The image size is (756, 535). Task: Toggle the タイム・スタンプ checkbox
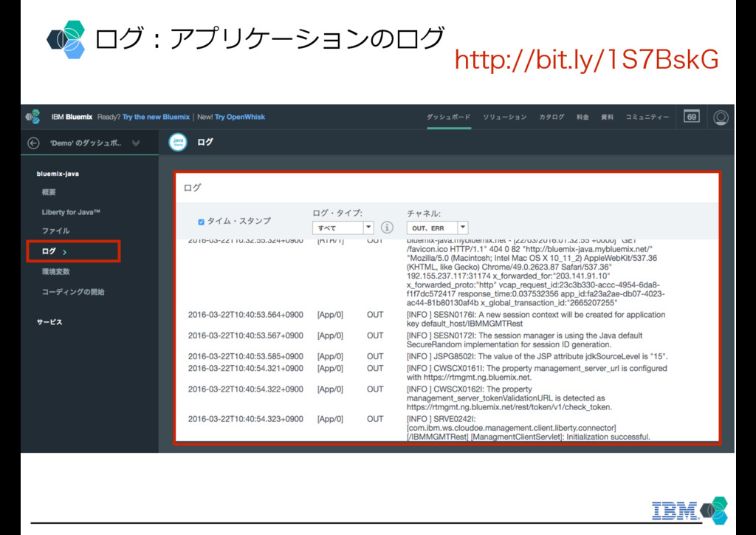coord(201,222)
